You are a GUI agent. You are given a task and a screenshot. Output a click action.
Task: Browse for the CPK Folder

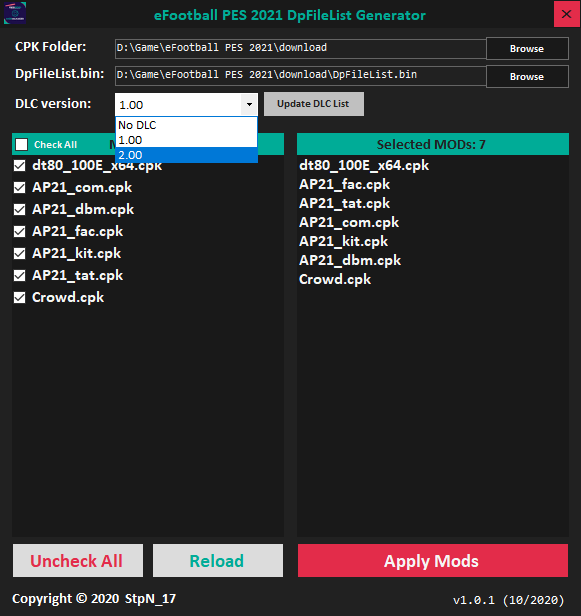coord(527,48)
